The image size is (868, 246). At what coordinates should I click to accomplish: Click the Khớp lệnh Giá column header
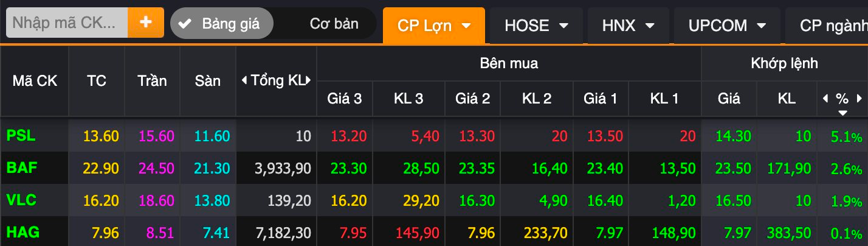coord(729,99)
